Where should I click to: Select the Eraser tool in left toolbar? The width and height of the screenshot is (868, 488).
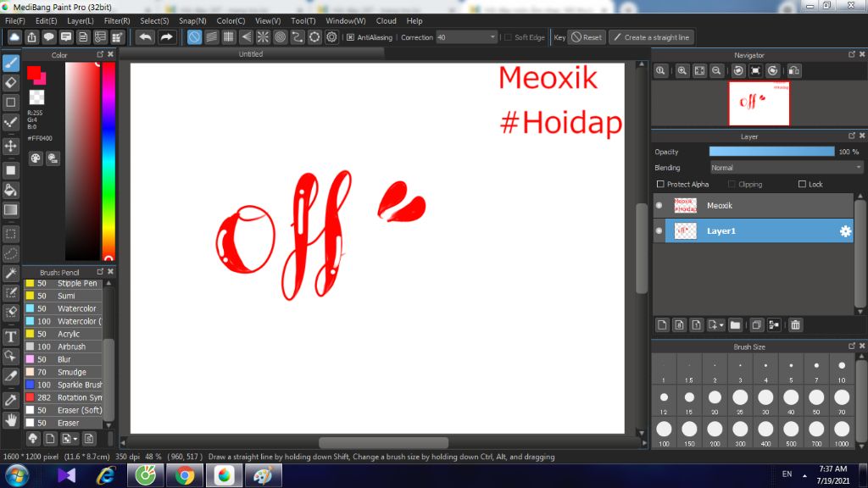(10, 82)
